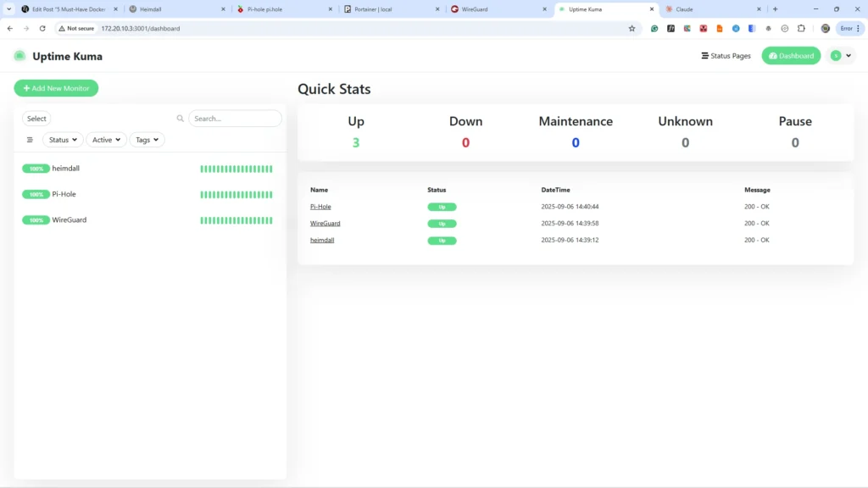Switch to the Edit Post tab
The width and height of the screenshot is (868, 488).
pyautogui.click(x=68, y=8)
